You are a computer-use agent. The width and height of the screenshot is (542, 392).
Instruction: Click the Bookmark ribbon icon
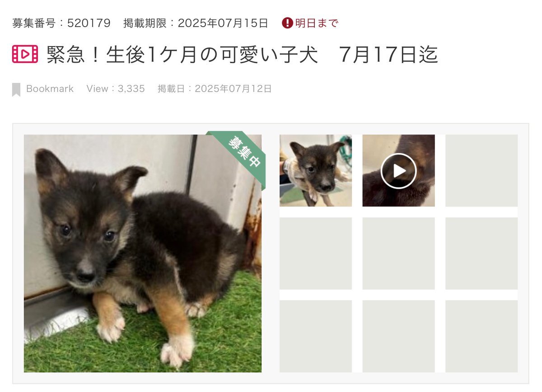coord(16,89)
